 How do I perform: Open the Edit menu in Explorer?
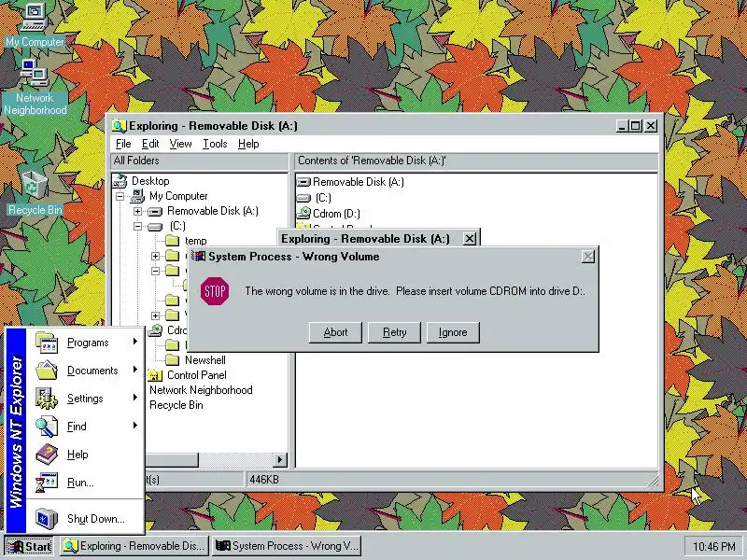point(150,144)
